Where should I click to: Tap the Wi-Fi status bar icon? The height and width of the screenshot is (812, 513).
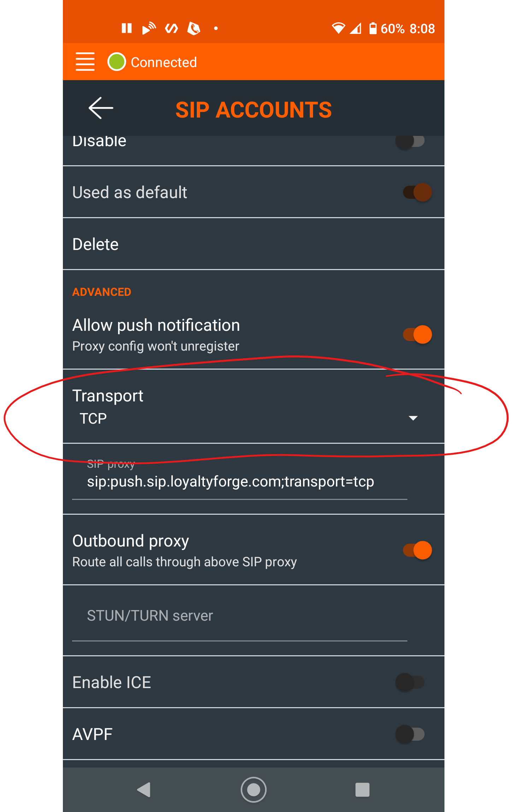pyautogui.click(x=338, y=28)
